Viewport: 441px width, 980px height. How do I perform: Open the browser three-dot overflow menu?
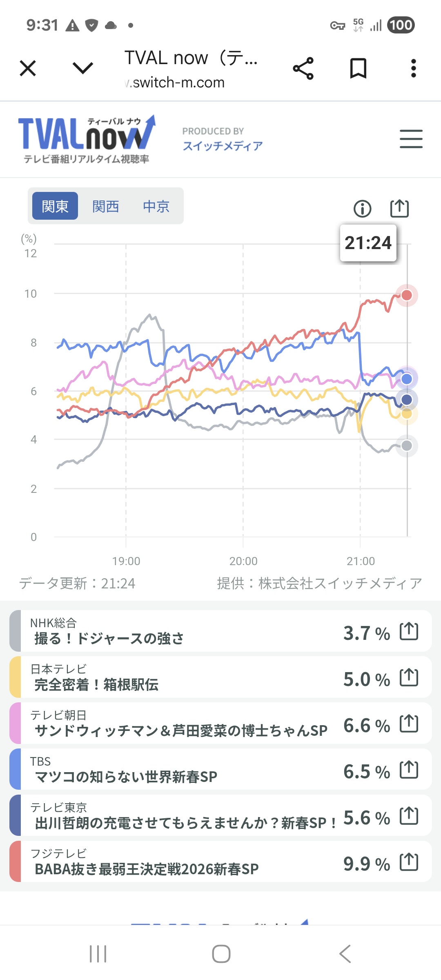(x=413, y=68)
